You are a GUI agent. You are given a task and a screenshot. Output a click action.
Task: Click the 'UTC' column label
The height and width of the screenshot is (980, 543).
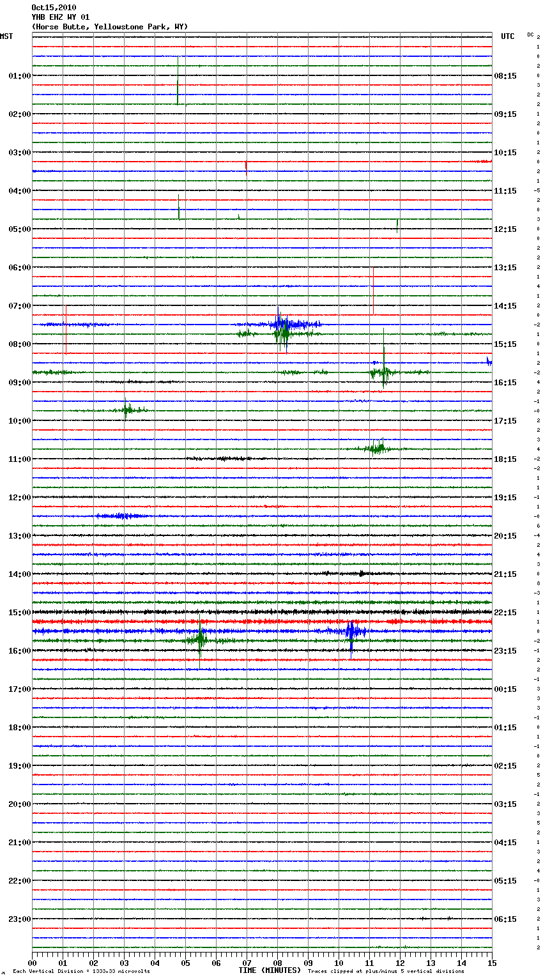pyautogui.click(x=508, y=36)
